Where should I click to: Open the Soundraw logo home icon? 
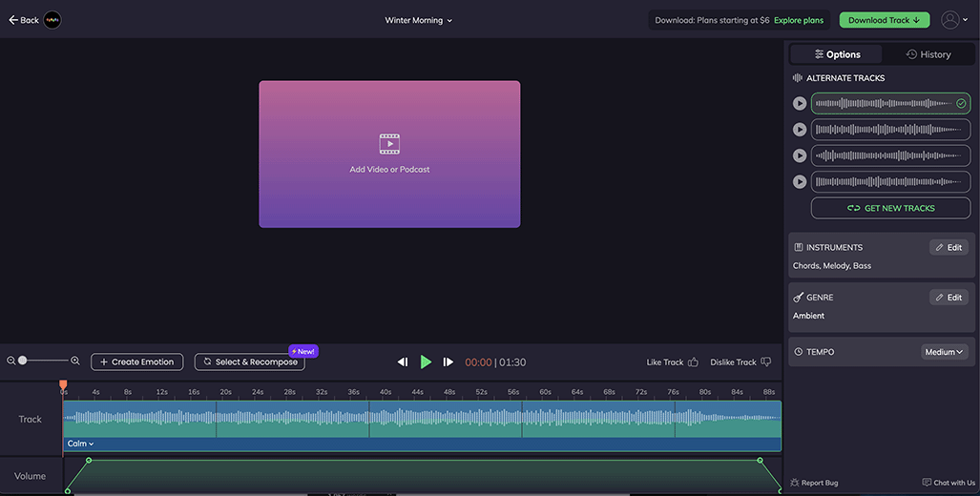pyautogui.click(x=52, y=20)
